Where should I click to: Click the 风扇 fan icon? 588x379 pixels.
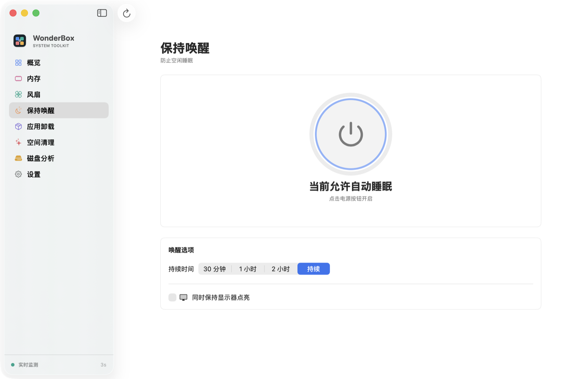tap(18, 95)
